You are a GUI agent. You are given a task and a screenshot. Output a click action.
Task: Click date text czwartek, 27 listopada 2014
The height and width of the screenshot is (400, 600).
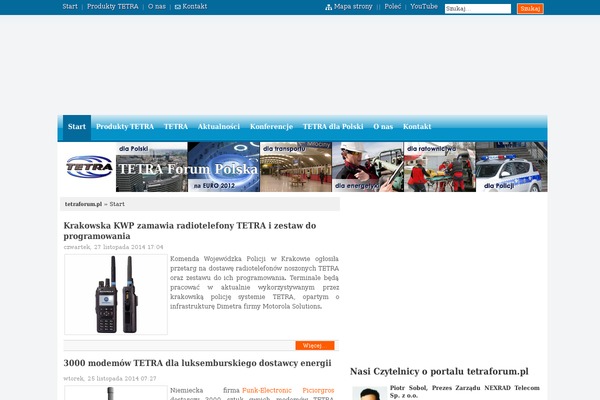113,247
